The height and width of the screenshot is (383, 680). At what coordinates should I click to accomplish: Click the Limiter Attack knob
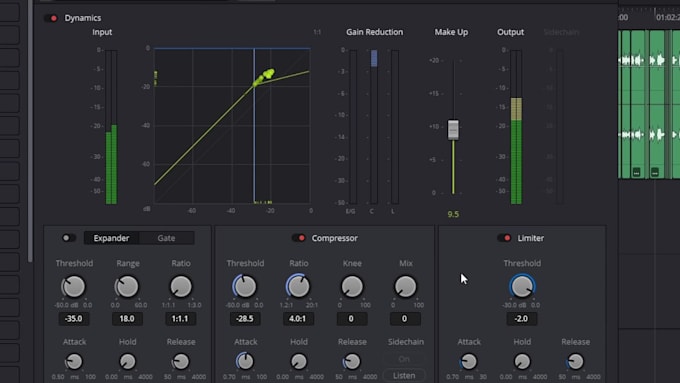coord(469,361)
